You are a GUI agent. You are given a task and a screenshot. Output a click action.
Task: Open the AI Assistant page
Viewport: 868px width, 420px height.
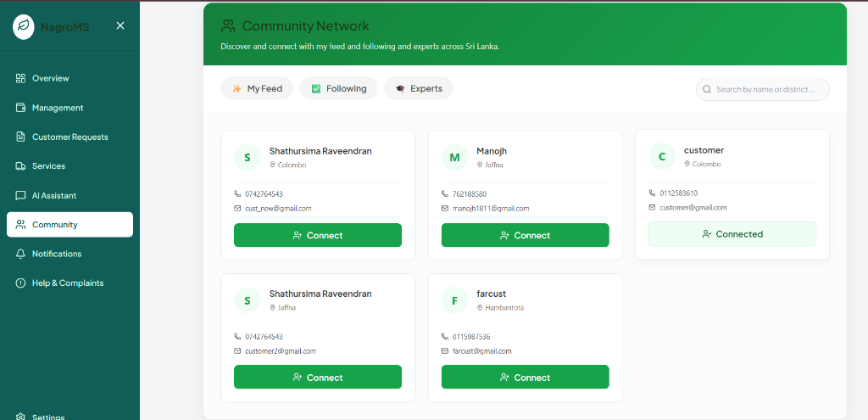[70, 196]
